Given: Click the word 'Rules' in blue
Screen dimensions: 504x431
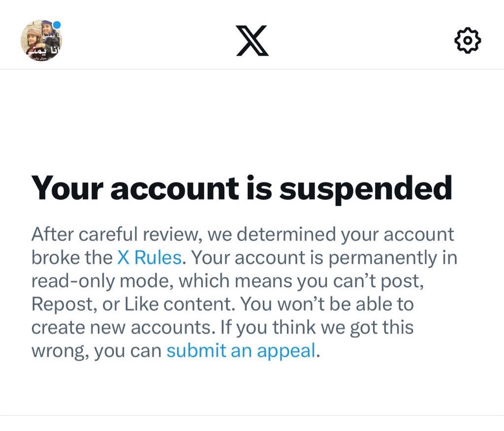Looking at the screenshot, I should coord(158,257).
